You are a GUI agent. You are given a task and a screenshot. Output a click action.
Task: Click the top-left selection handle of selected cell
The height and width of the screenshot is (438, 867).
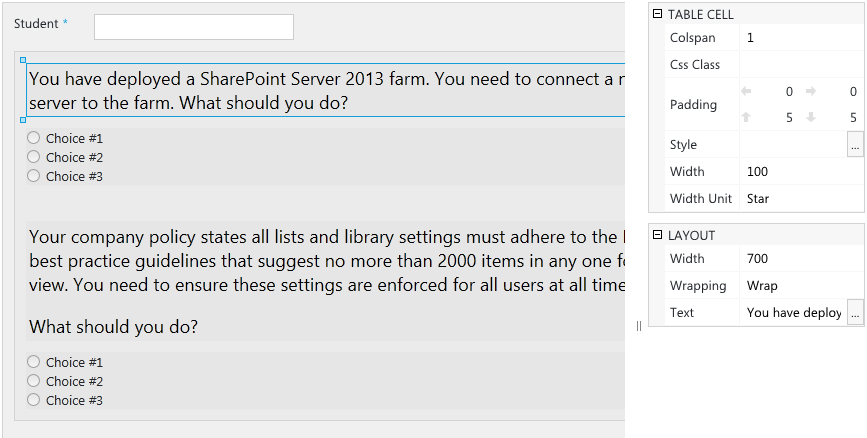(x=23, y=60)
